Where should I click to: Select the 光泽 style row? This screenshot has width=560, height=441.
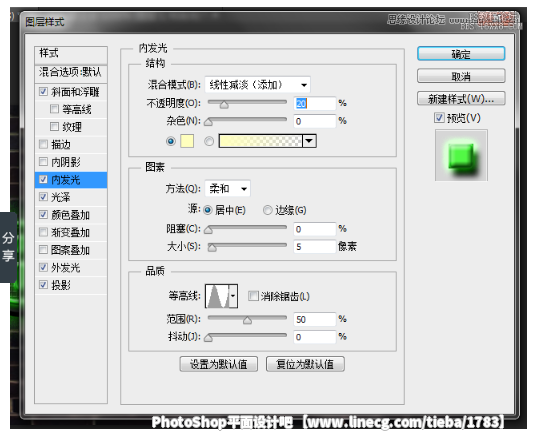coord(71,197)
